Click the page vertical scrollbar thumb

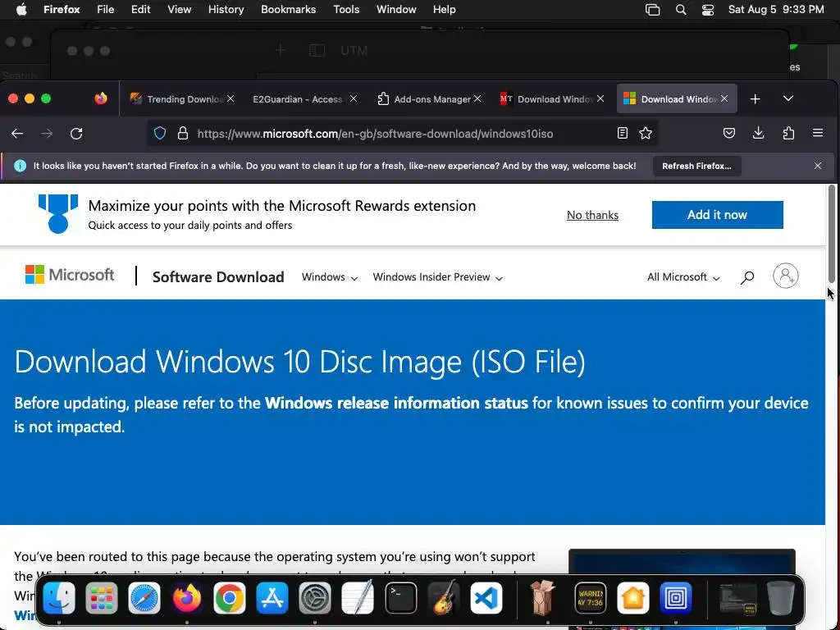click(832, 233)
